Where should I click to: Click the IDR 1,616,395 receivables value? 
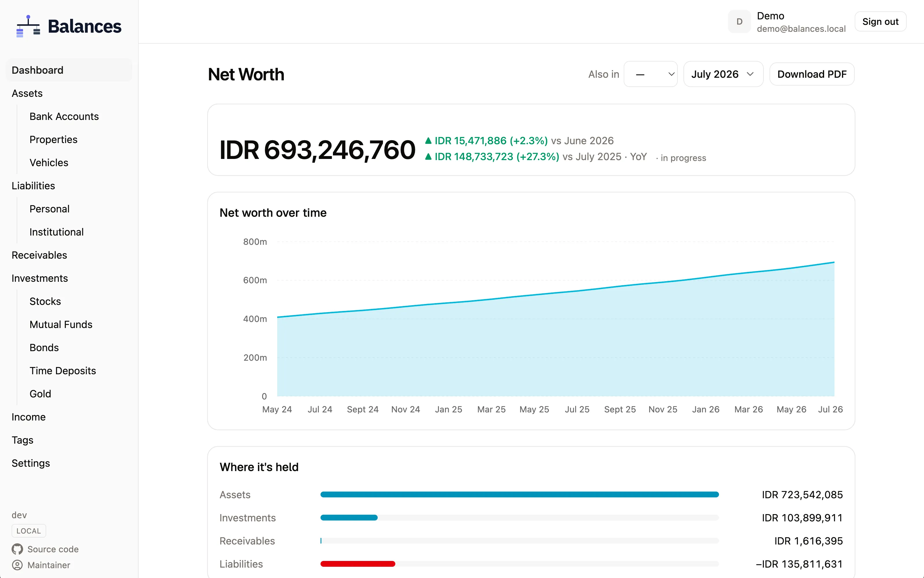coord(808,541)
